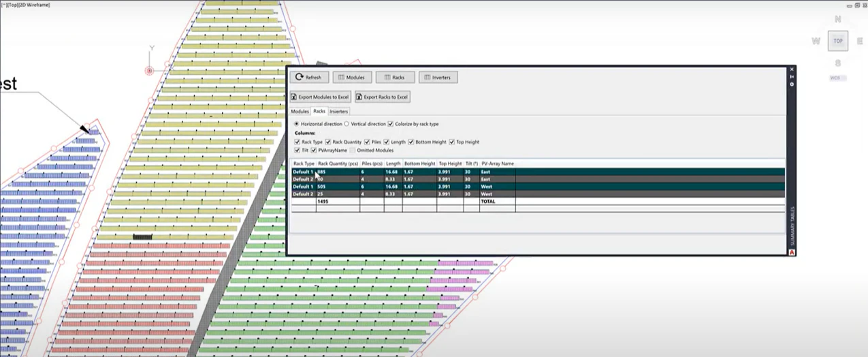Toggle auto-hide on the Summary Tables palette
The image size is (868, 357).
click(x=792, y=77)
